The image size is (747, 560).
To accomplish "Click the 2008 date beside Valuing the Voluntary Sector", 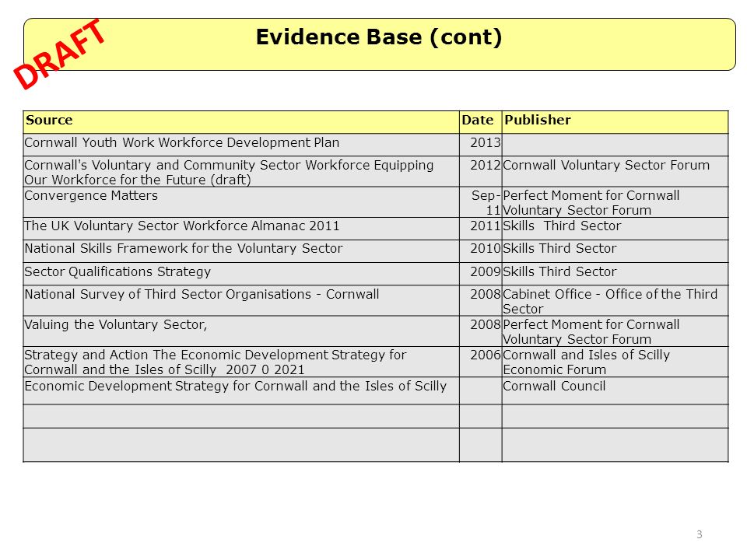I will tap(480, 331).
